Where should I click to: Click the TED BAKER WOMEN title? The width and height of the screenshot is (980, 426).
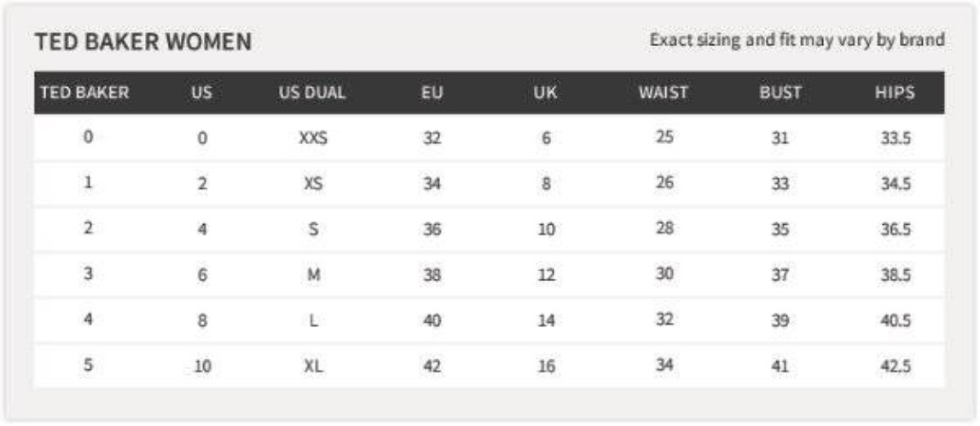(143, 42)
